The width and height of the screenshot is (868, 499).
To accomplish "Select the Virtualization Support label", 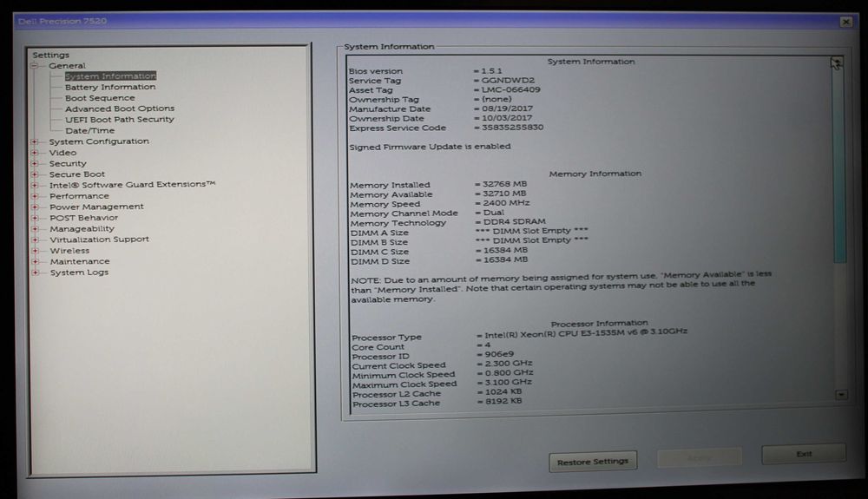I will click(x=99, y=240).
